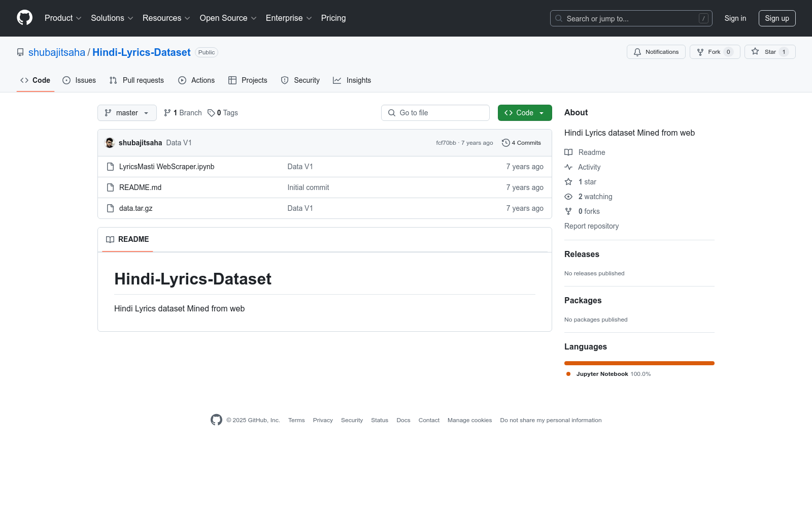Open the Resources dropdown

pos(166,18)
